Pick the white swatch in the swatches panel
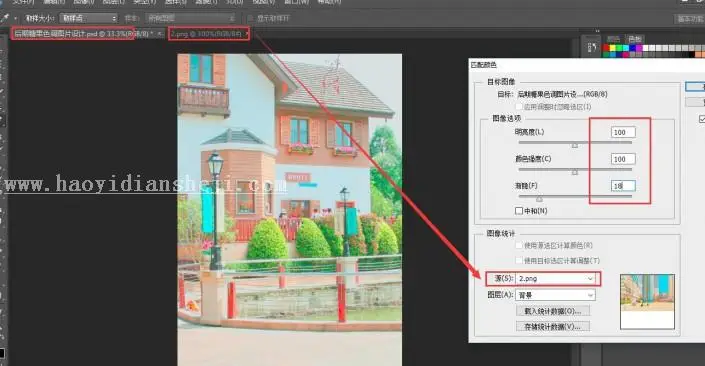Screen dimensions: 705x366 (x=646, y=48)
